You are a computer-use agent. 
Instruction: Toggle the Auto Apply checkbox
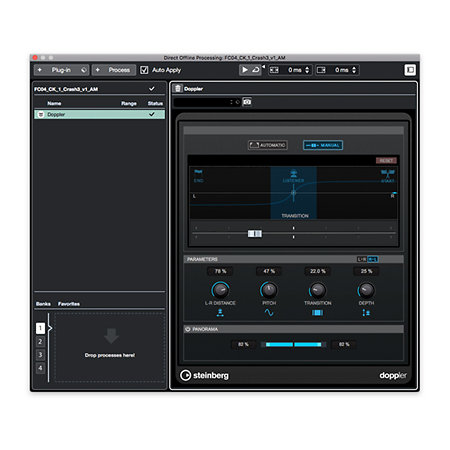pyautogui.click(x=144, y=70)
